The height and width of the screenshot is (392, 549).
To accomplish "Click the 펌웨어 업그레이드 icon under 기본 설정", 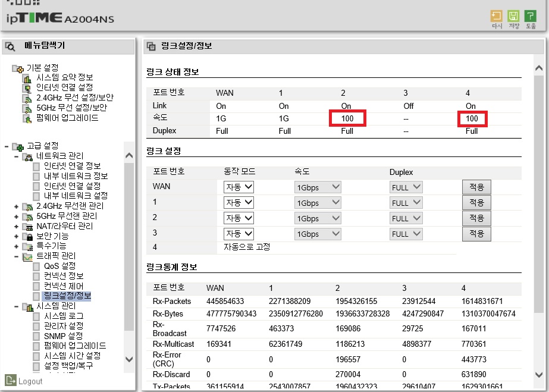I will [x=27, y=118].
